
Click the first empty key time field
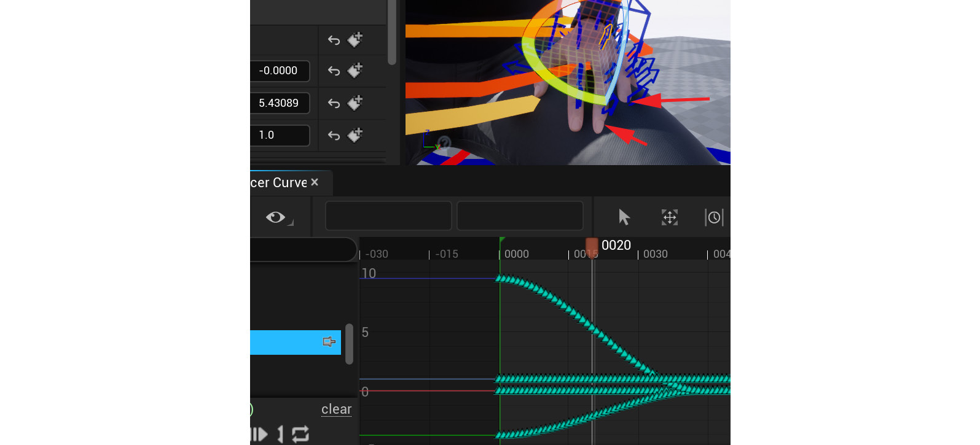(388, 216)
